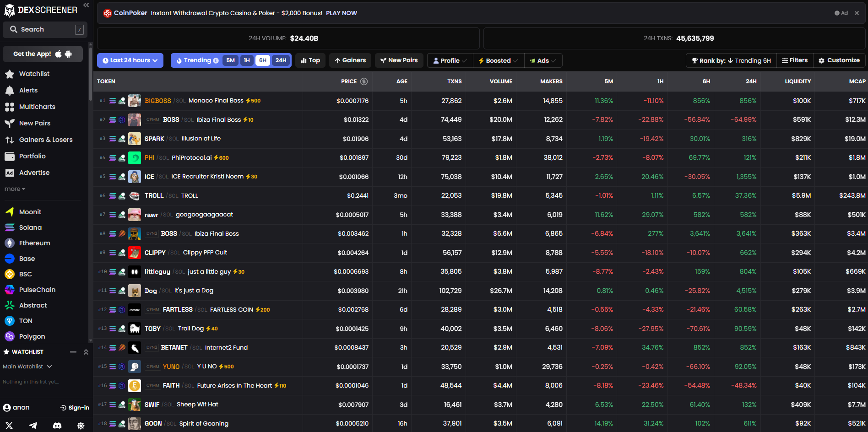Select the 1H trending timeframe
868x432 pixels.
(x=247, y=60)
